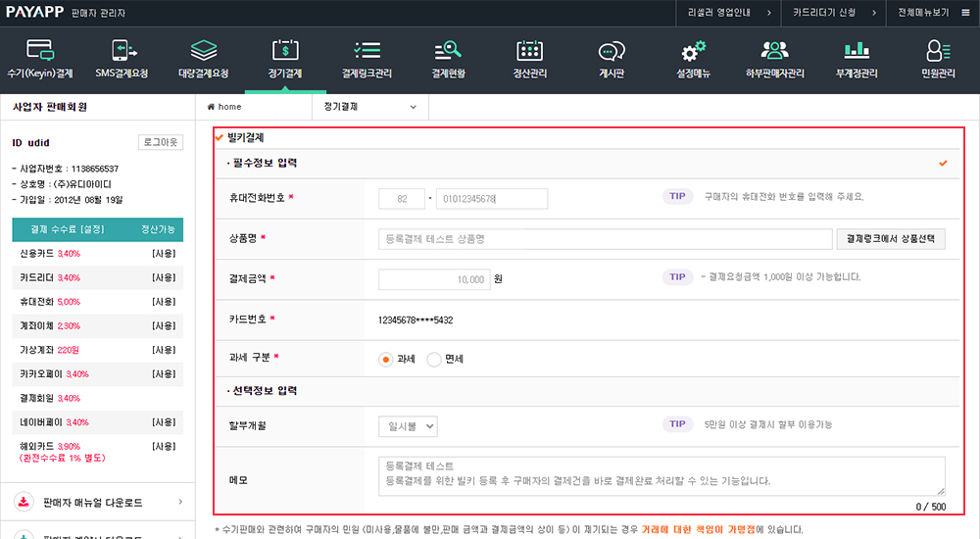The image size is (980, 539).
Task: Select the 대량결제요청 stacked layers icon
Action: 203,49
